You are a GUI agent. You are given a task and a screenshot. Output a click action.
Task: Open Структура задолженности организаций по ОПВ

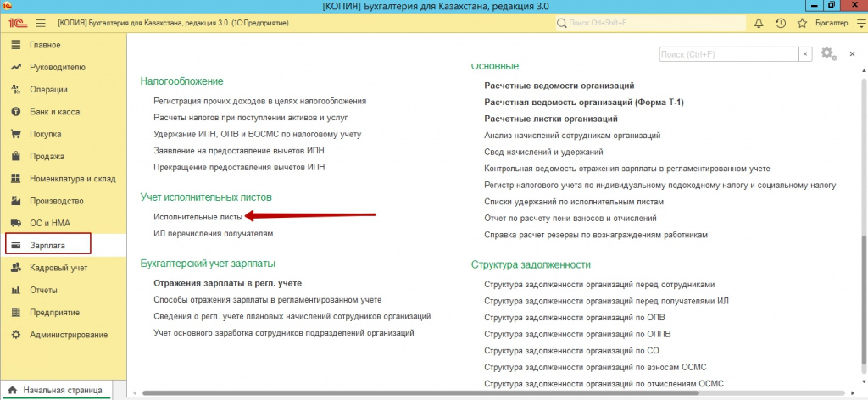click(x=575, y=318)
